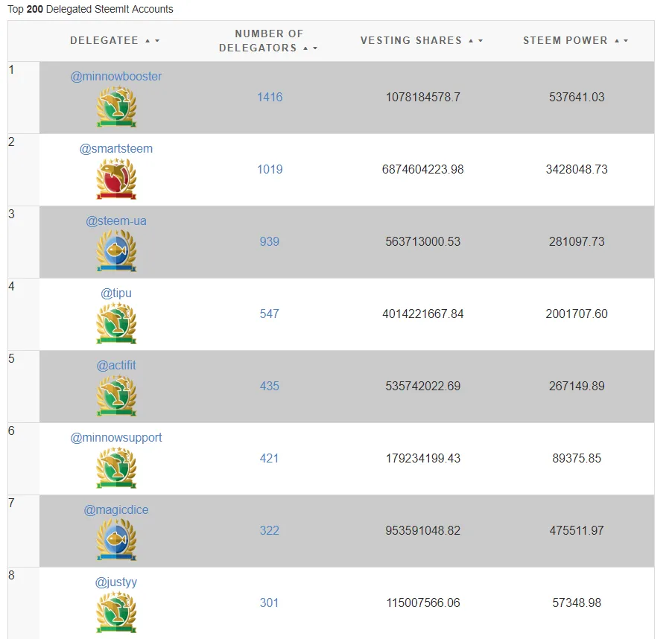Open the @justyy profile link
The image size is (672, 639).
(x=116, y=582)
